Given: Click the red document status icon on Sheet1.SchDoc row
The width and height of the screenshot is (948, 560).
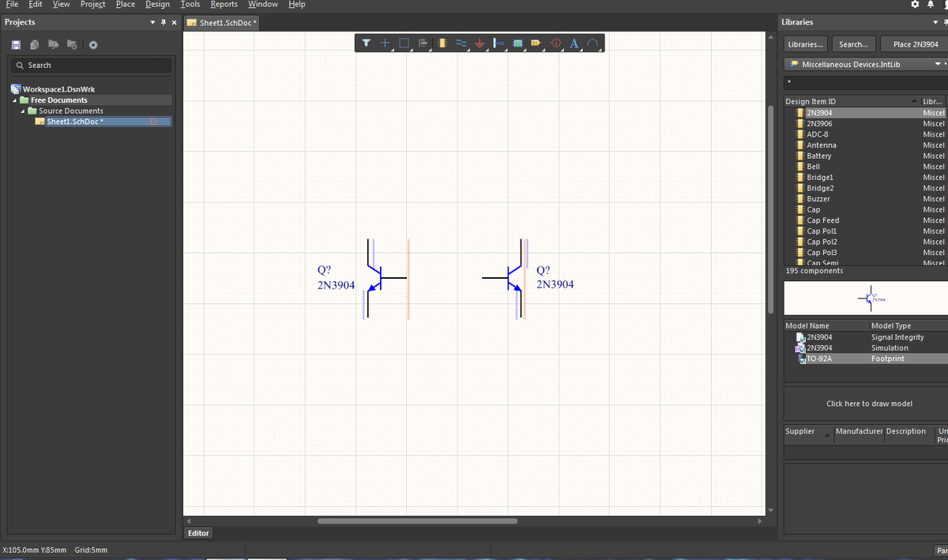Looking at the screenshot, I should pos(156,122).
